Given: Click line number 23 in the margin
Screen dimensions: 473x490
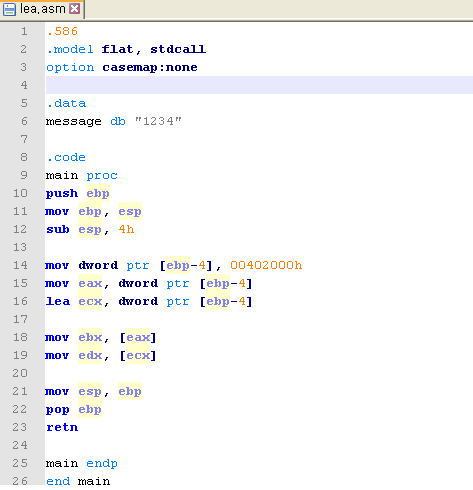Looking at the screenshot, I should (20, 427).
